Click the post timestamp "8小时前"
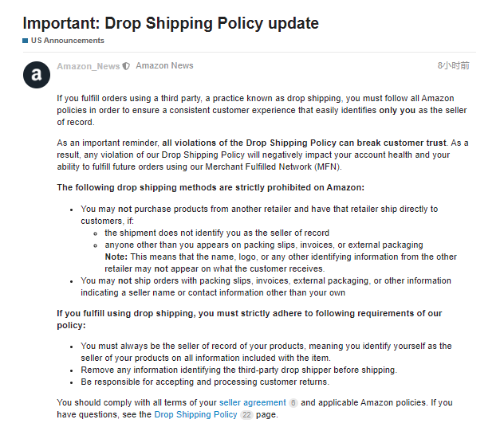The width and height of the screenshot is (504, 431). pyautogui.click(x=453, y=66)
